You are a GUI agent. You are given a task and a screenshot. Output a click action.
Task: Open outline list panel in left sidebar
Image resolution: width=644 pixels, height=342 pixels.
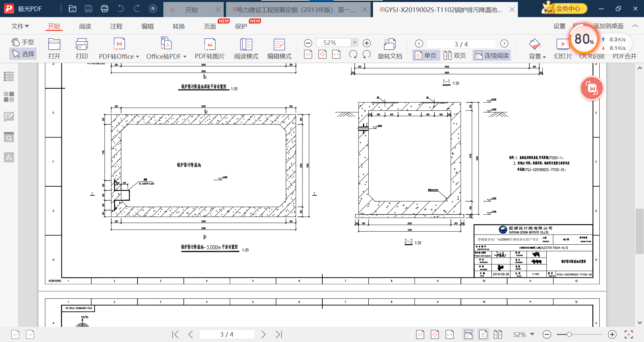pyautogui.click(x=9, y=77)
